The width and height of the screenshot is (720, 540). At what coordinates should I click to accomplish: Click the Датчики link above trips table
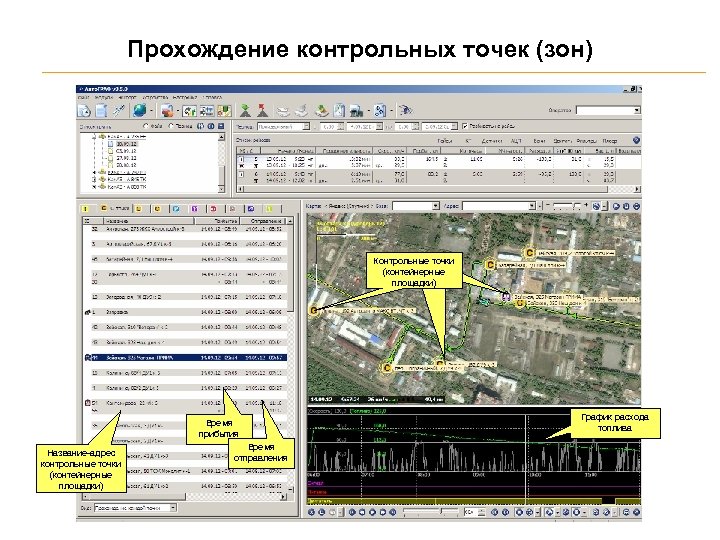point(491,141)
